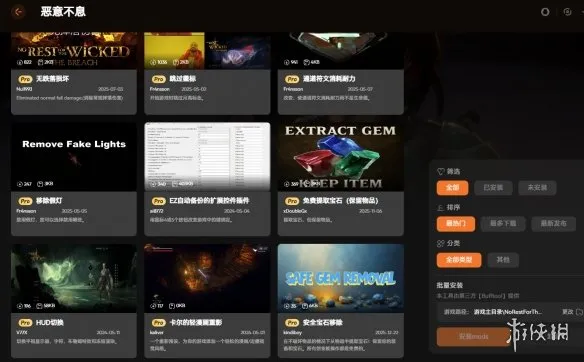584x362 pixels.
Task: Click author xDoubleGx on the gem card
Action: click(x=295, y=211)
